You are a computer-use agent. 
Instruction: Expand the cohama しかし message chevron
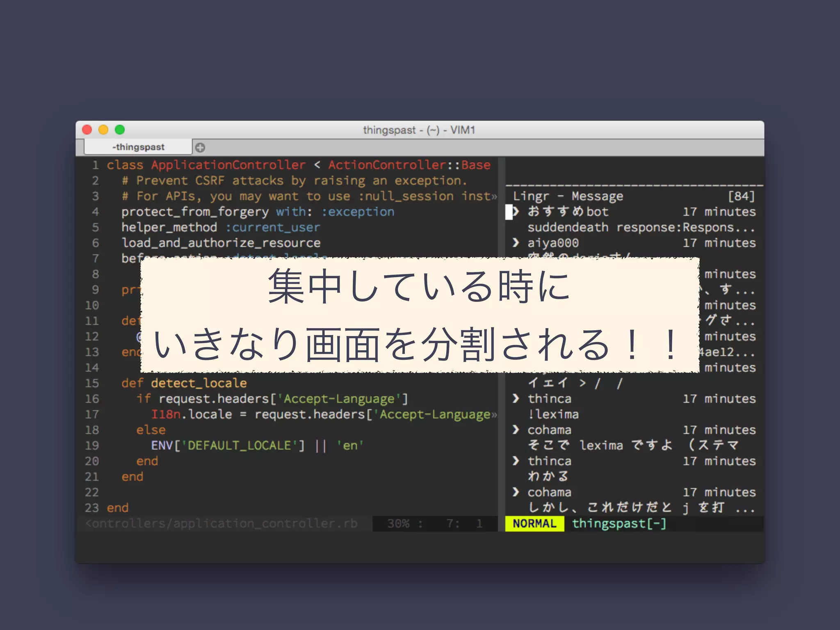516,492
